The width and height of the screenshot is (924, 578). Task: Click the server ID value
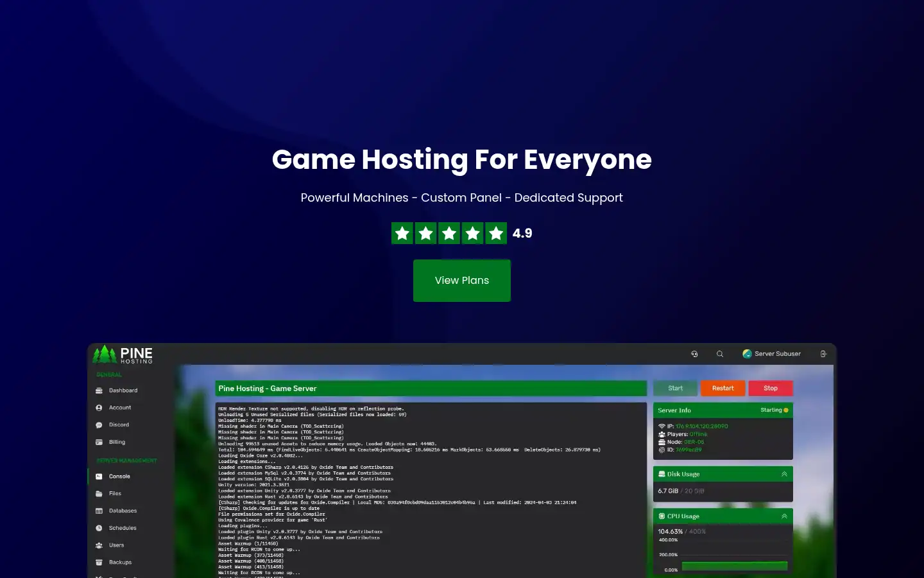point(689,450)
